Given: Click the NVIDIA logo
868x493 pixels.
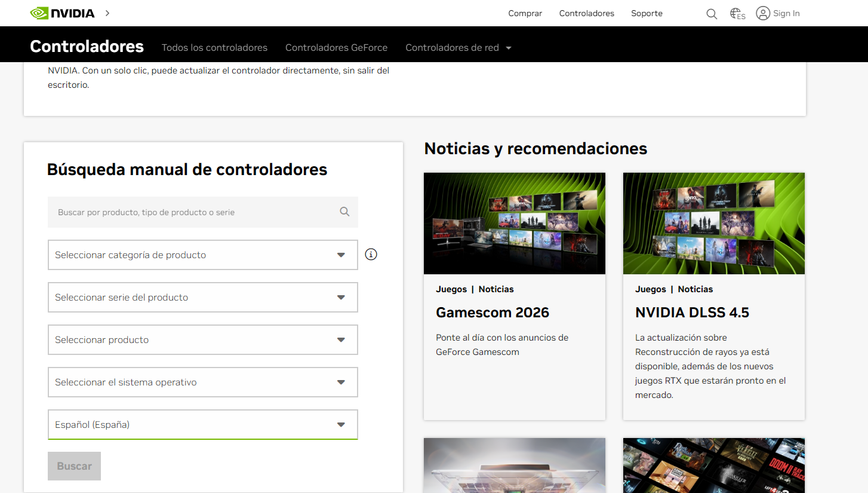Looking at the screenshot, I should click(62, 13).
